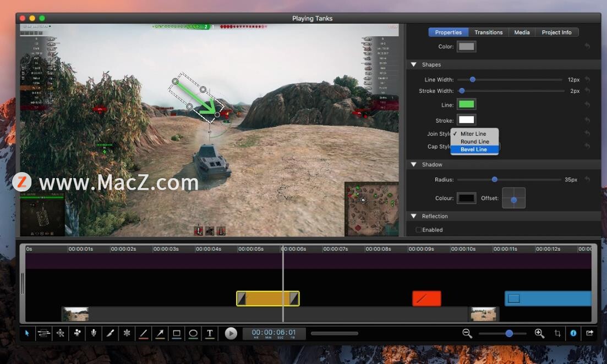Collapse the Reflection section triangle
The image size is (607, 364).
413,216
